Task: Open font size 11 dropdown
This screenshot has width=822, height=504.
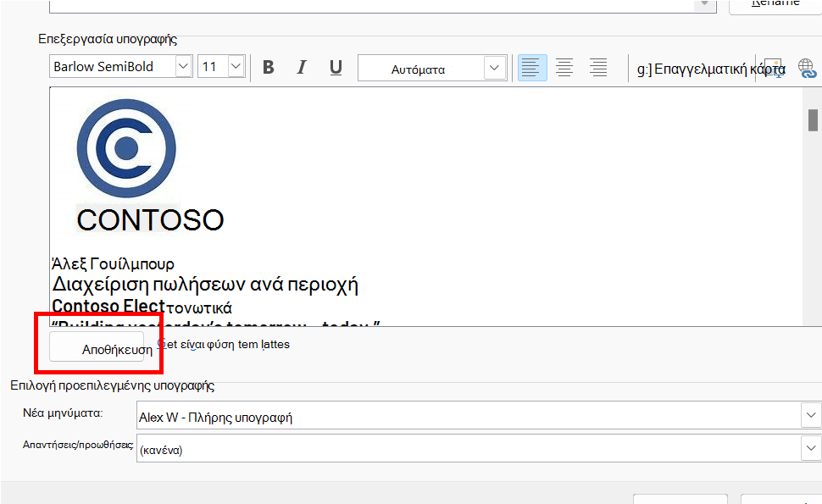Action: (236, 67)
